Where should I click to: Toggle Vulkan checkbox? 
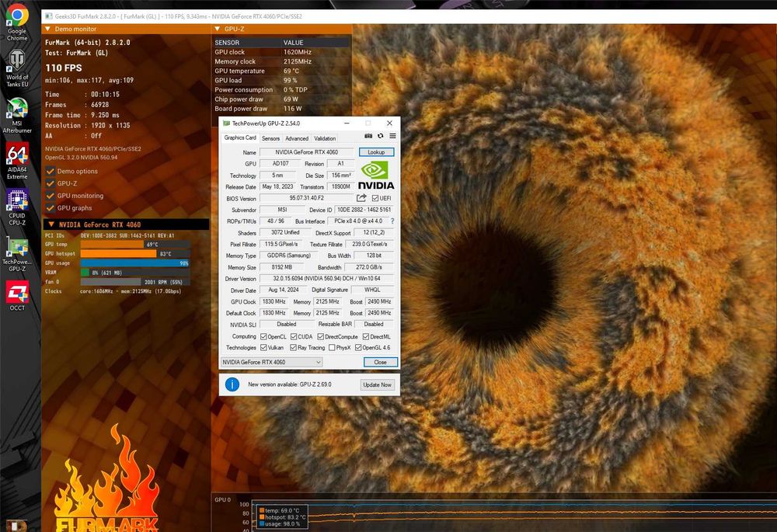point(263,348)
